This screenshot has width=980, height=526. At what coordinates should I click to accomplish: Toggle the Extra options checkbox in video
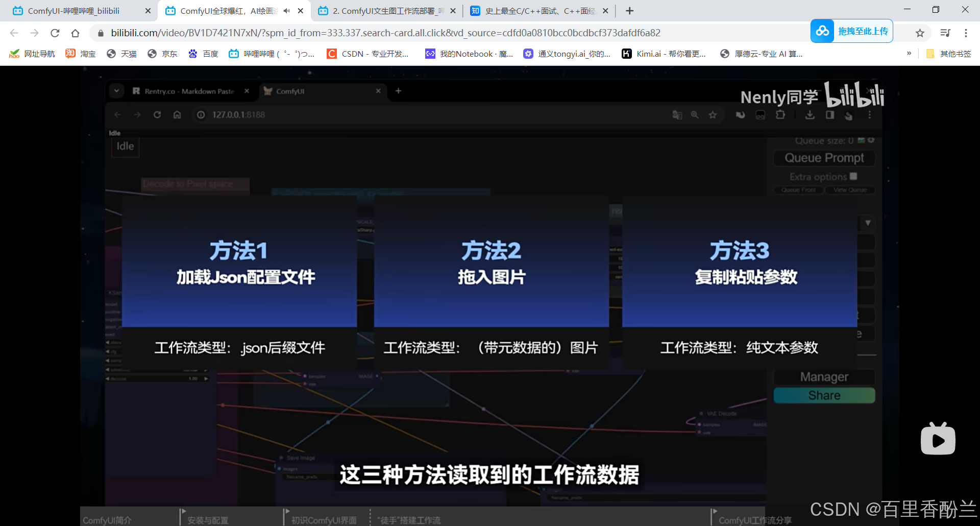[853, 176]
